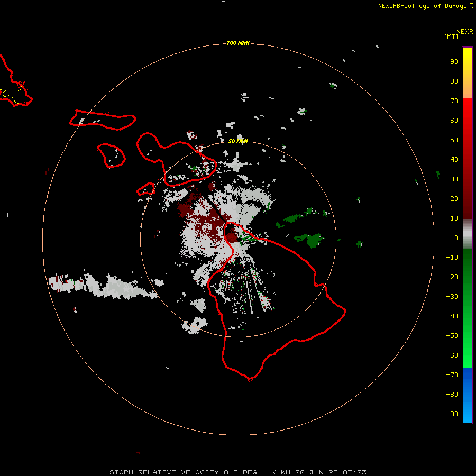Click the -70 value on velocity scale

point(452,374)
